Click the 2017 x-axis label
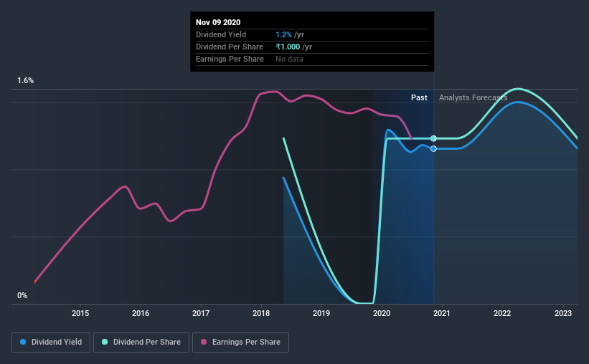The width and height of the screenshot is (589, 364). [x=201, y=313]
